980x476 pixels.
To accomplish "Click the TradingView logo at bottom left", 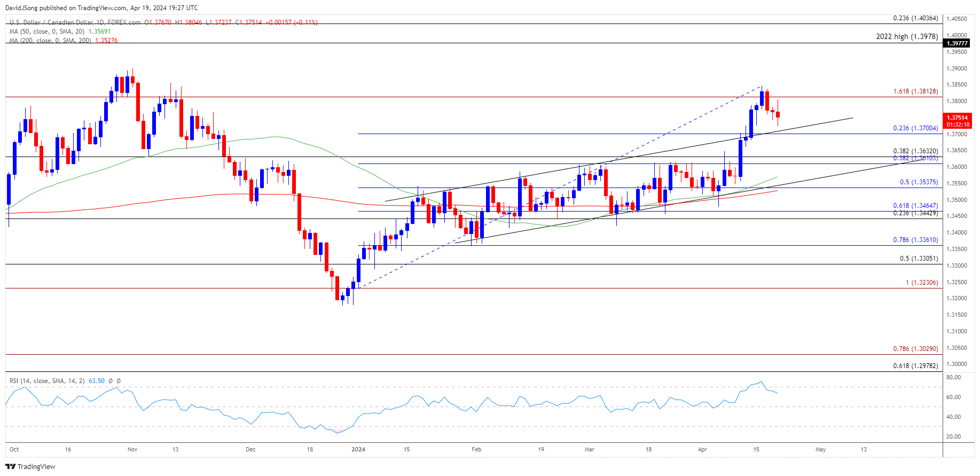I will pyautogui.click(x=30, y=466).
